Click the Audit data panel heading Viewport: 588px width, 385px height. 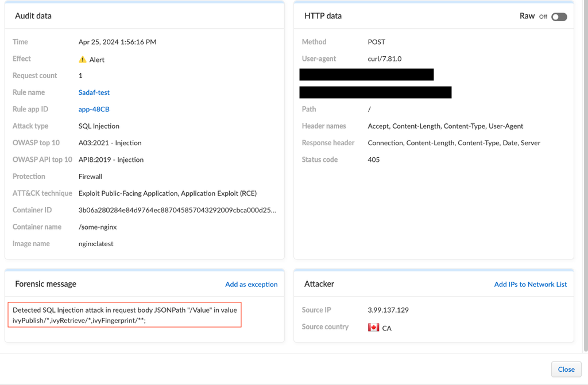coord(33,16)
